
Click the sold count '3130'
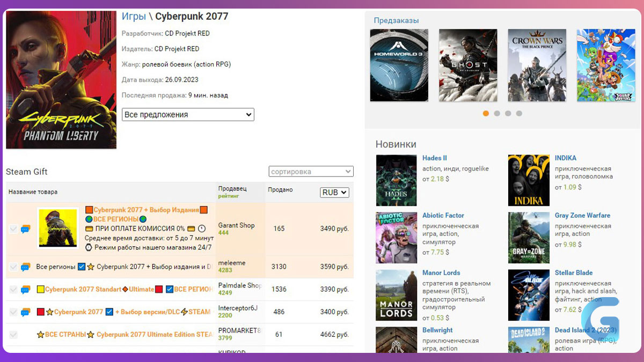click(x=279, y=267)
